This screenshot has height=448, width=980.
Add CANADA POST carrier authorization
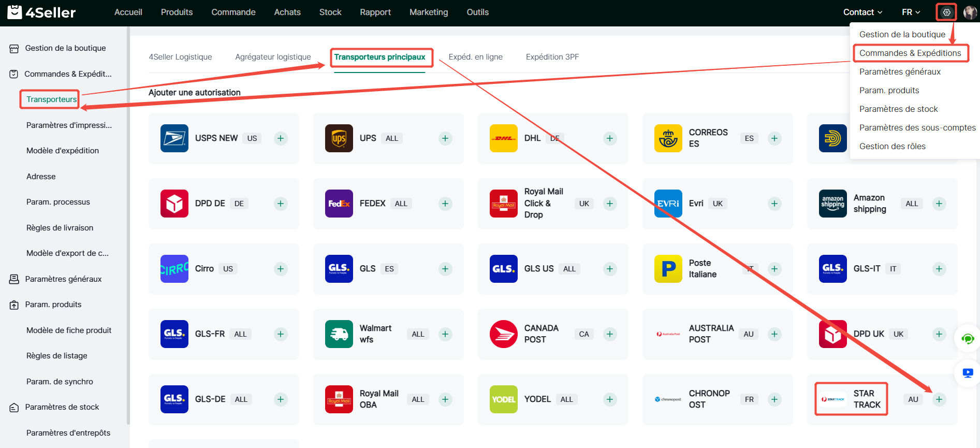coord(610,334)
